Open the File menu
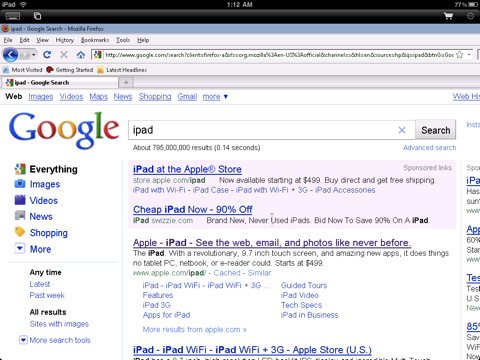Viewport: 480px width, 360px height. click(8, 40)
